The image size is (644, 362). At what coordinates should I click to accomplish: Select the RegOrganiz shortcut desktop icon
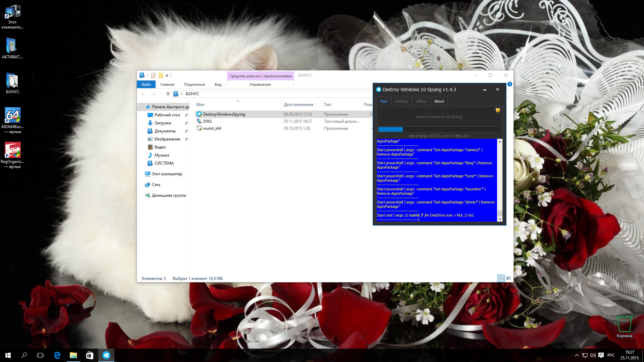[12, 155]
